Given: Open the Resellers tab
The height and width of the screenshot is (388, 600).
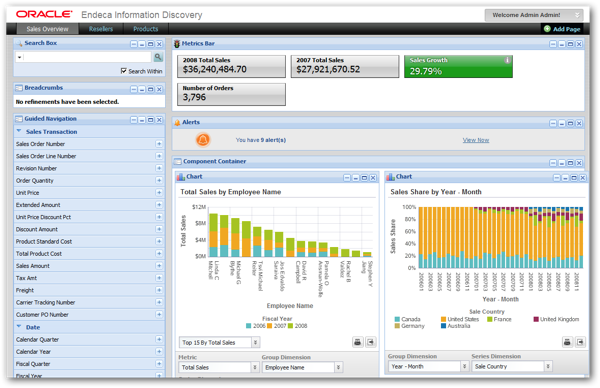Looking at the screenshot, I should [x=101, y=29].
